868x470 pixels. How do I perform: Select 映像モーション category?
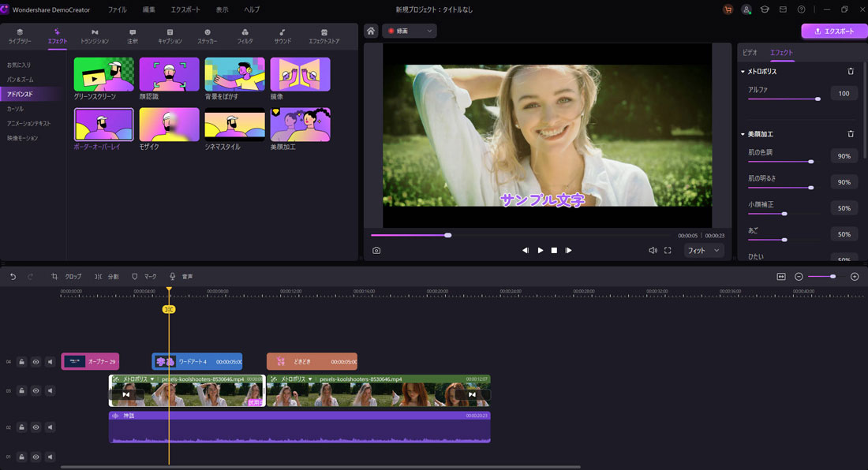tap(23, 138)
